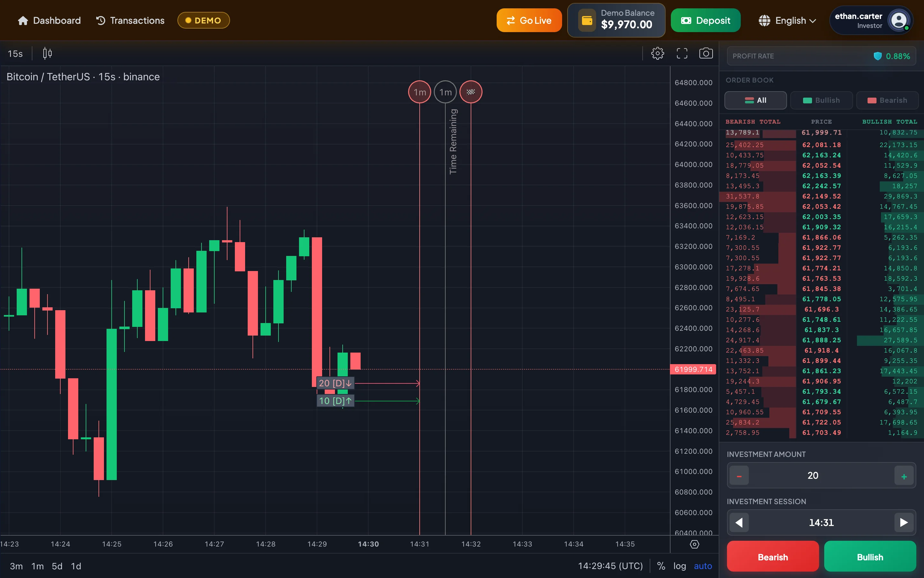Toggle auto scale mode
This screenshot has height=578, width=924.
(x=703, y=566)
